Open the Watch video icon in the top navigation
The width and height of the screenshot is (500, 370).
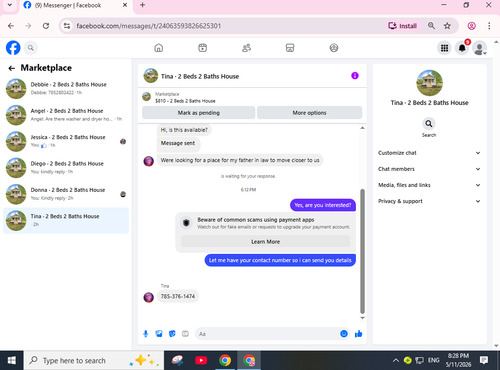tap(203, 48)
